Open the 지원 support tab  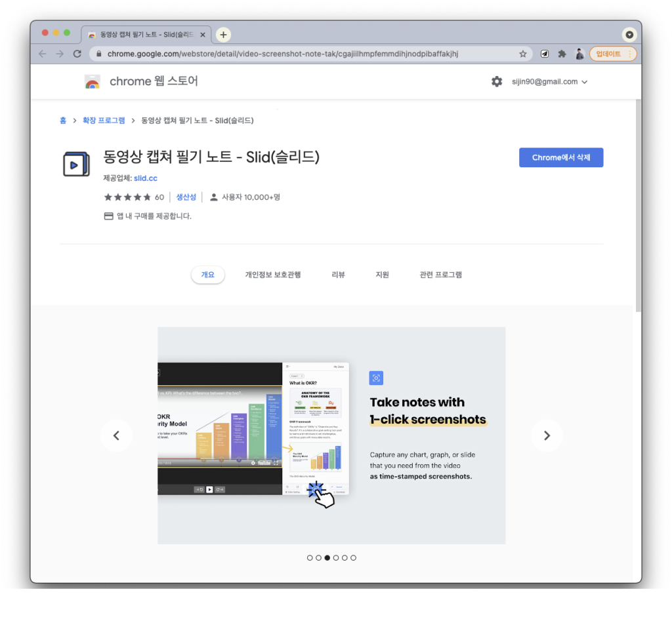pos(383,275)
